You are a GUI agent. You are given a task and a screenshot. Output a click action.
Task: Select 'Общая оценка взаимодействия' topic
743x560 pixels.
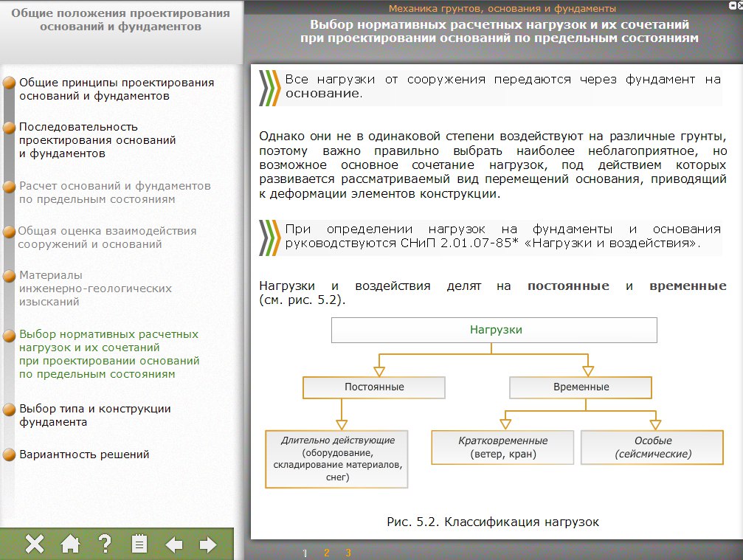coord(107,238)
